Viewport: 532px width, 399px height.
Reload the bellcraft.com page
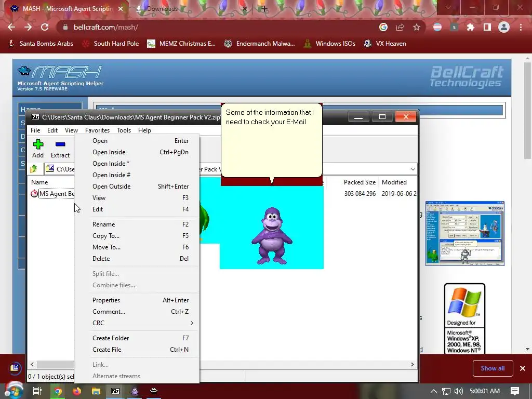(x=45, y=27)
